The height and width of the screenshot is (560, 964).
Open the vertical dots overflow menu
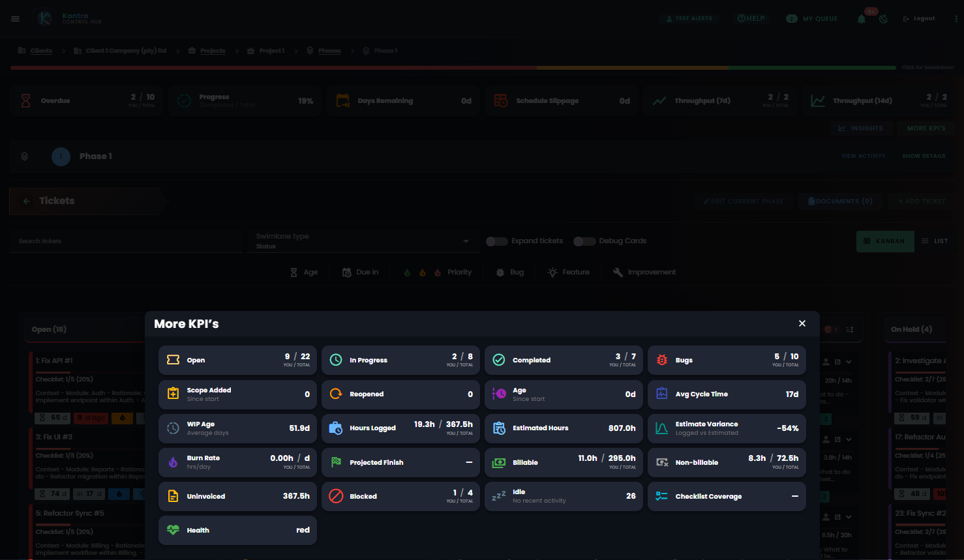pyautogui.click(x=956, y=19)
